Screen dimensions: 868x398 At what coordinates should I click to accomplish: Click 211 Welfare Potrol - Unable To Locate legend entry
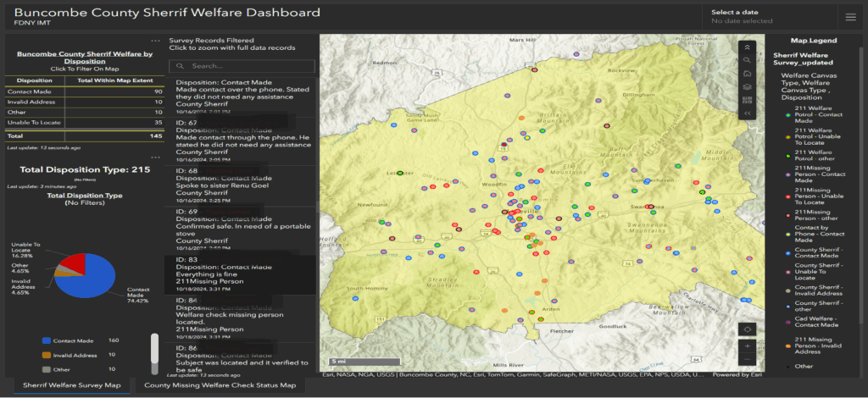click(813, 136)
